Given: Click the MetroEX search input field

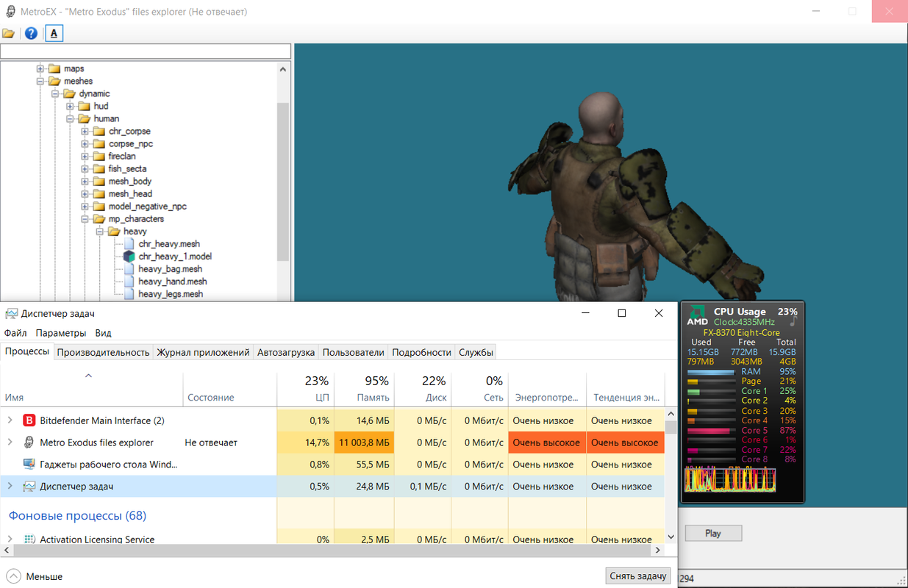Looking at the screenshot, I should point(146,51).
